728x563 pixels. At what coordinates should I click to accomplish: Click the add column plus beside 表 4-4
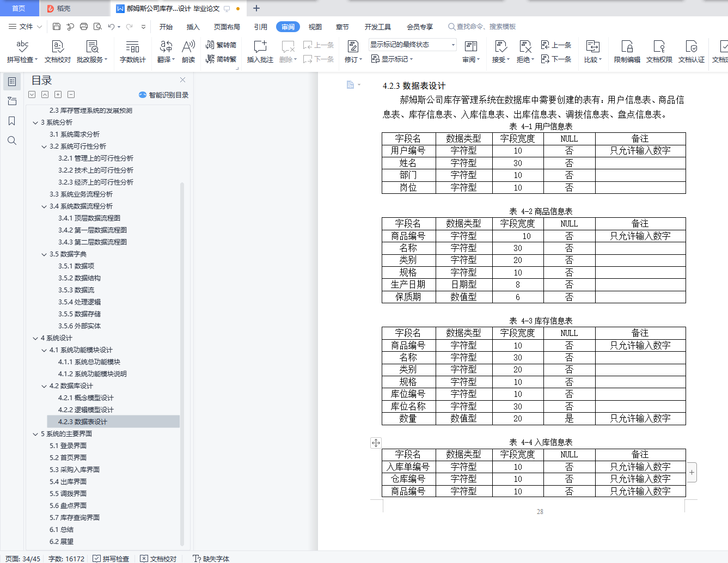pos(692,472)
